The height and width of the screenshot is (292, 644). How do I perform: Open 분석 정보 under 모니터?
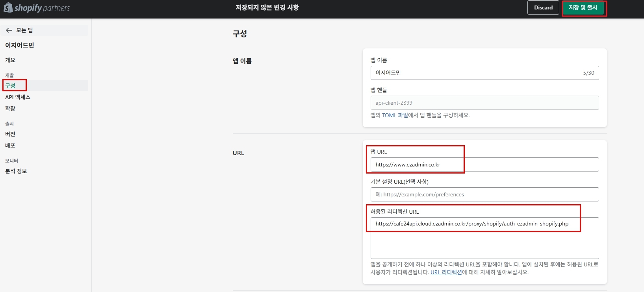(16, 171)
